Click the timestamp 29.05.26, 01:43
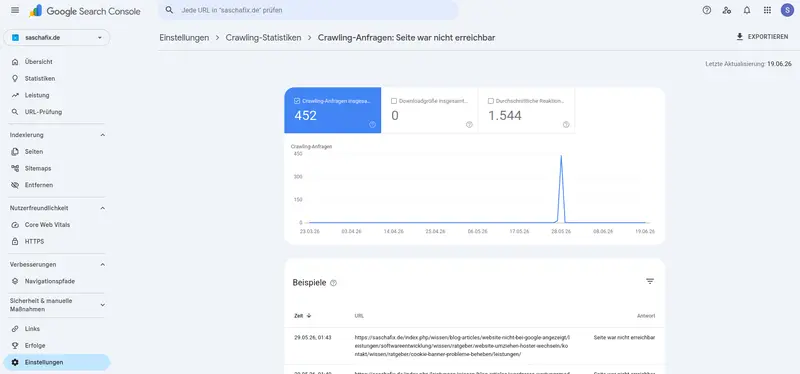 pyautogui.click(x=313, y=337)
